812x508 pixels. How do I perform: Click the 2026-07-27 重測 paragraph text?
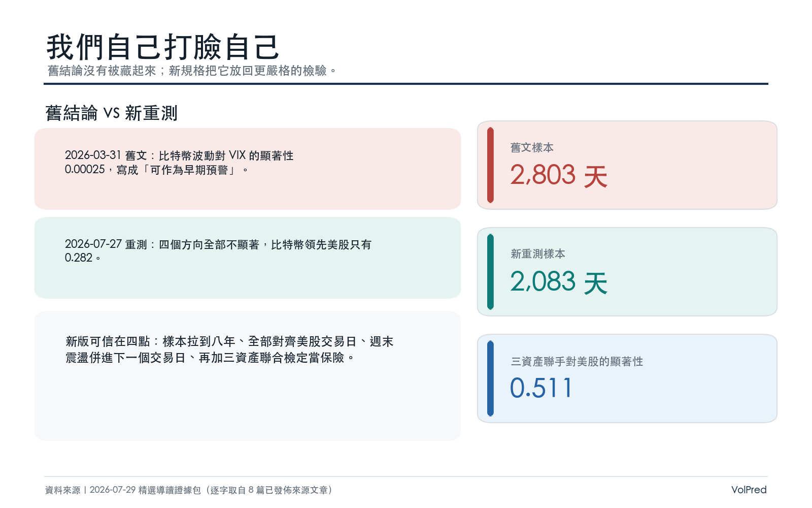click(x=218, y=251)
